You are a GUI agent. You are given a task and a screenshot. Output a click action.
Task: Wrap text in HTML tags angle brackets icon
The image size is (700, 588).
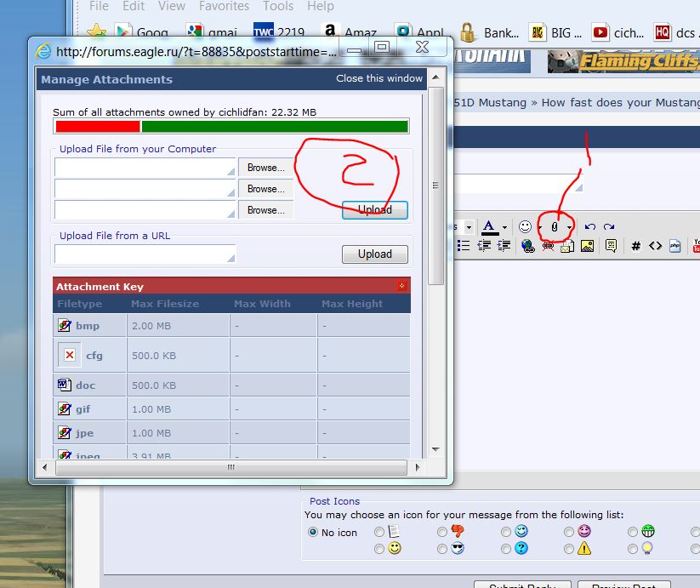[656, 246]
